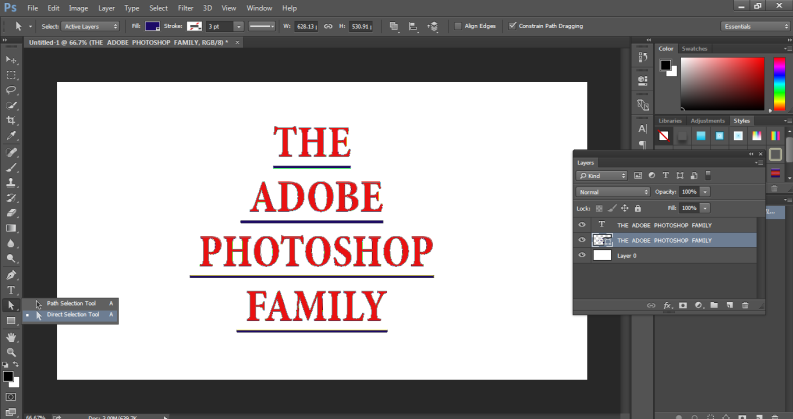
Task: Create a new layer
Action: point(730,305)
